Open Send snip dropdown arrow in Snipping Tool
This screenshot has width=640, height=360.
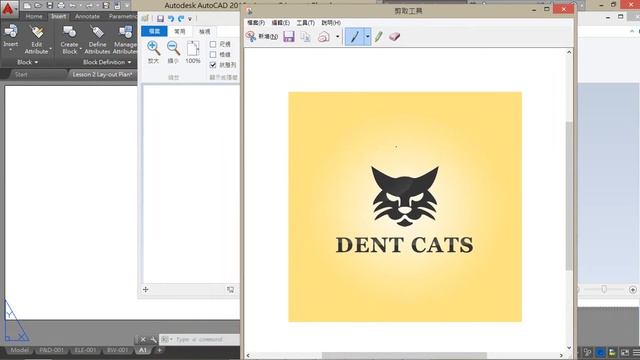pyautogui.click(x=338, y=37)
